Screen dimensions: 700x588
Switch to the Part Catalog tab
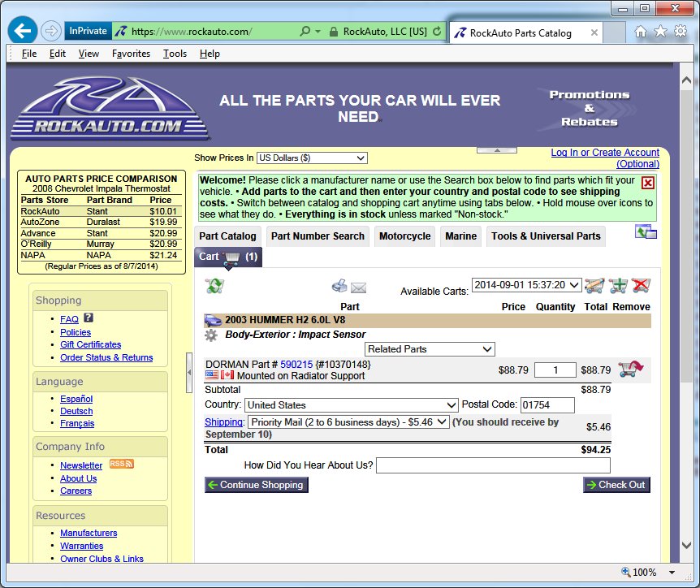[227, 236]
